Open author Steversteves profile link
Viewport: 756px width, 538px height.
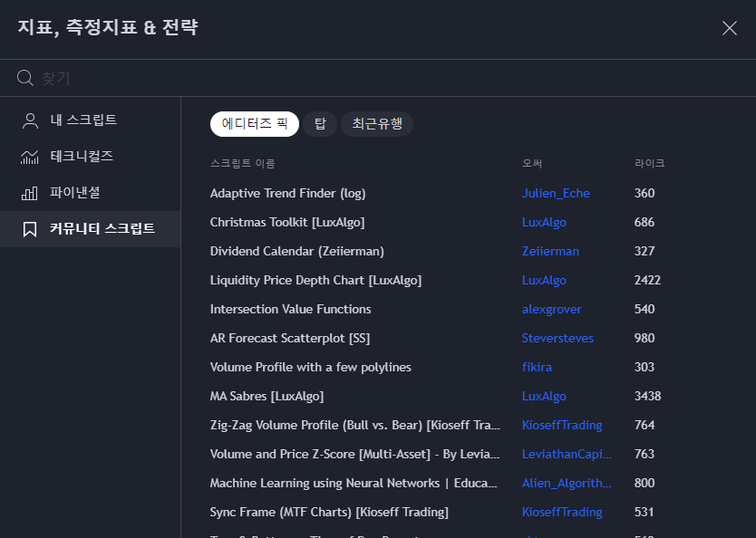557,338
